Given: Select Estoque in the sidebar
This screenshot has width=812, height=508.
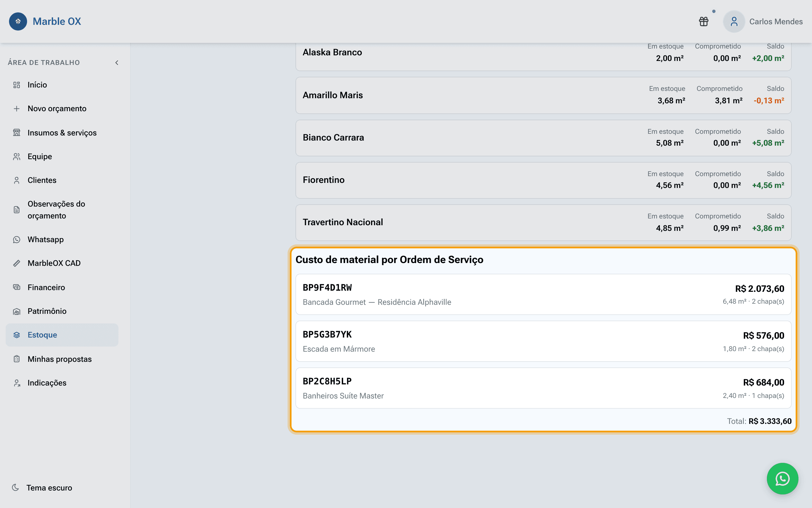Looking at the screenshot, I should (62, 335).
